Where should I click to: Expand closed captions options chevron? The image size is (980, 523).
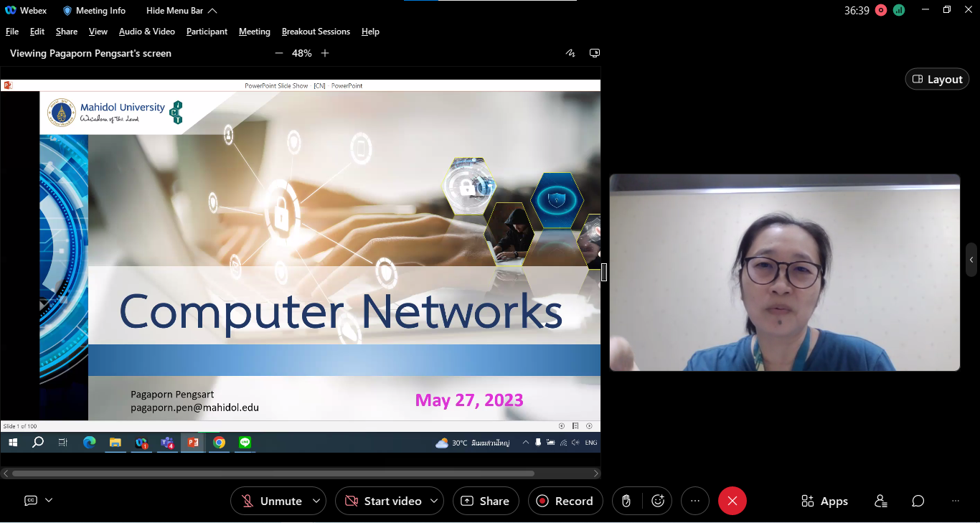(49, 500)
